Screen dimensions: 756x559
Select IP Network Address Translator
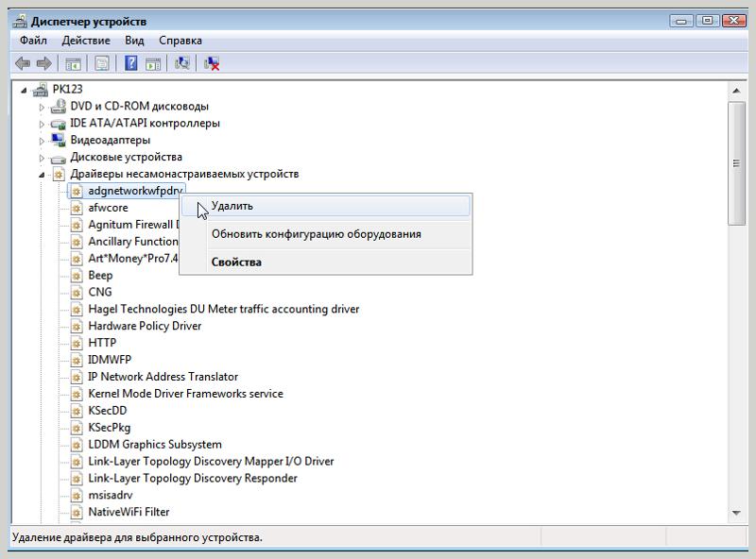[x=163, y=377]
